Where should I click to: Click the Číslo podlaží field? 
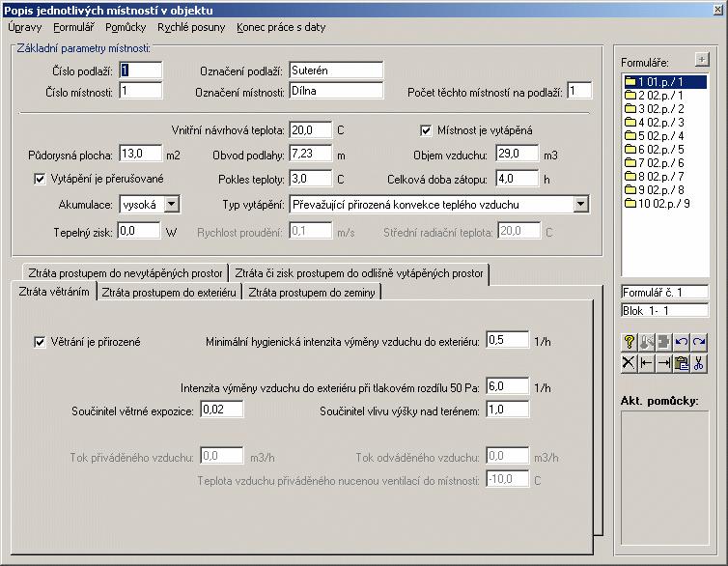pos(141,71)
